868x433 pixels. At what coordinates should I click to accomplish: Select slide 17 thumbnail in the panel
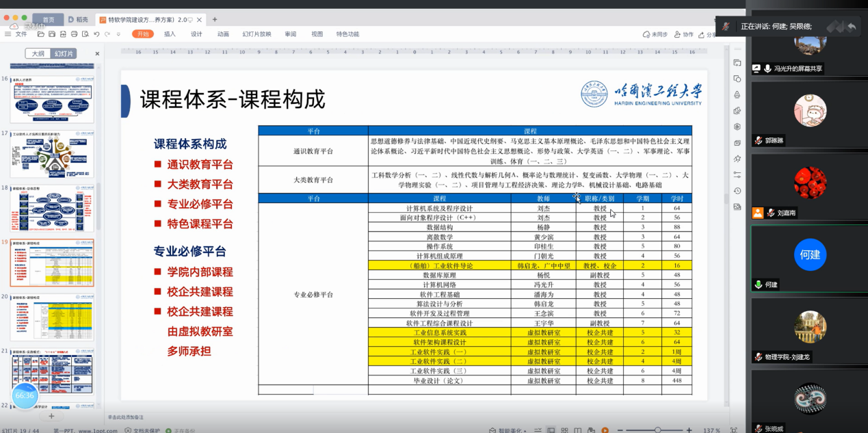52,153
